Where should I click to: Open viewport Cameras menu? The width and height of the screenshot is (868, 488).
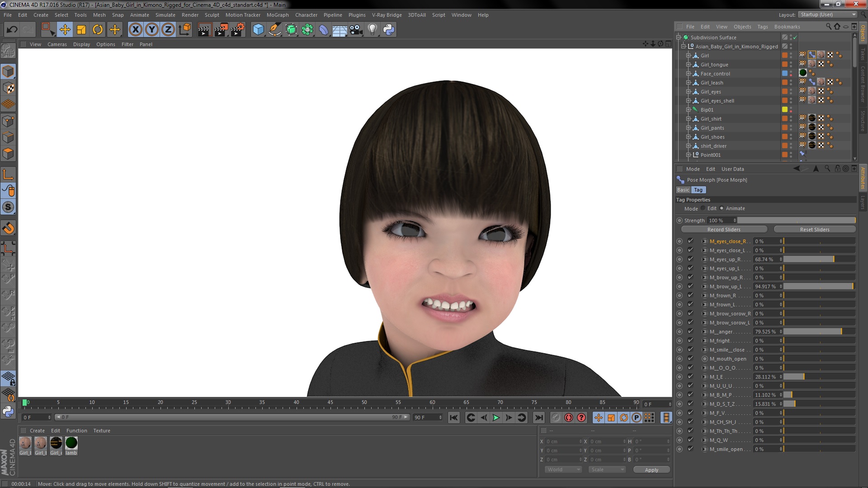57,44
